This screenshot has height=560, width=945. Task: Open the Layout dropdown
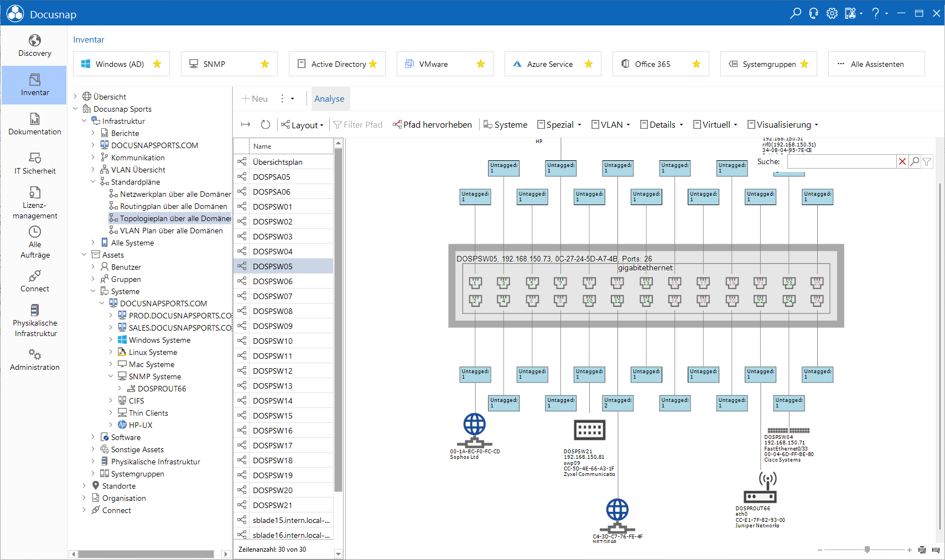click(x=303, y=125)
